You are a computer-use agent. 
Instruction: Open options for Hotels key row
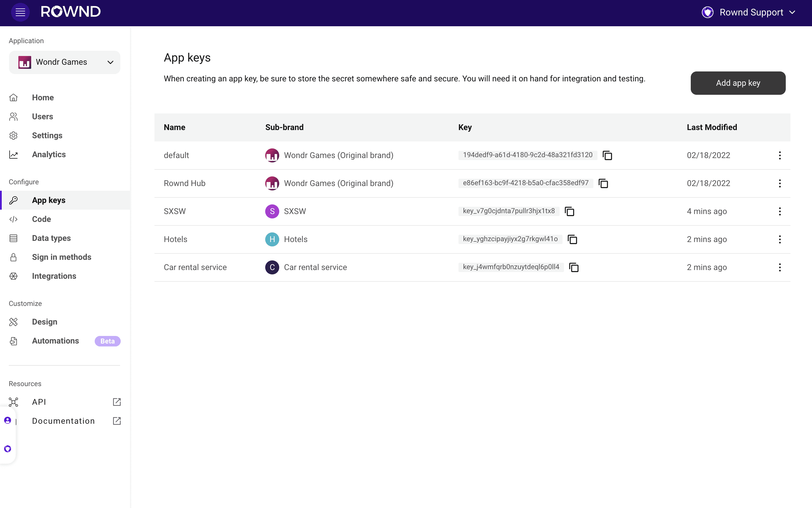pos(780,239)
